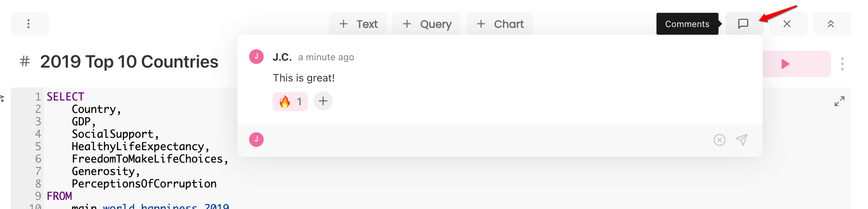868x209 pixels.
Task: Add a Query cell
Action: (426, 24)
